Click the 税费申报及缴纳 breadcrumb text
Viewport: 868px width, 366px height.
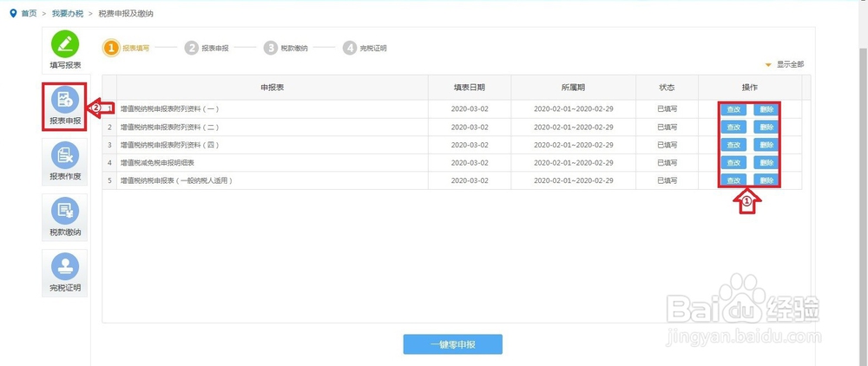click(126, 13)
